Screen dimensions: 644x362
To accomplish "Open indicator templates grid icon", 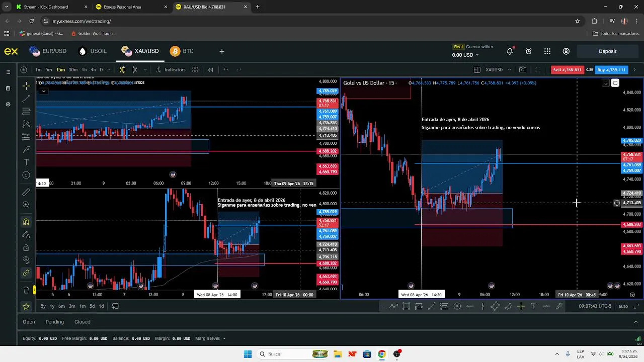I will [195, 70].
